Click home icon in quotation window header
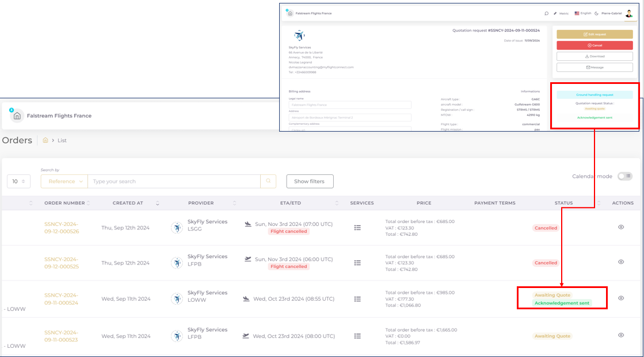This screenshot has height=357, width=644. (290, 14)
